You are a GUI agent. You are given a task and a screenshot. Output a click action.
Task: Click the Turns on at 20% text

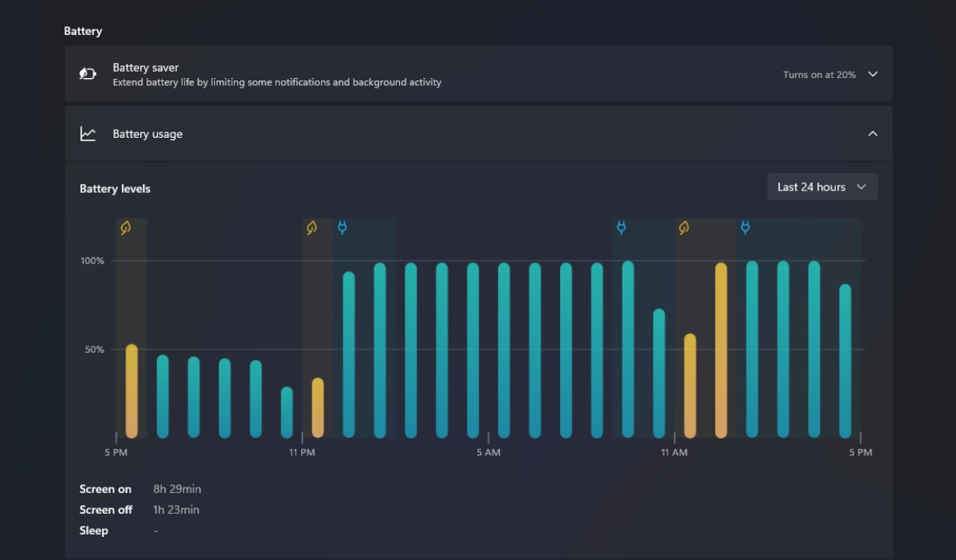coord(819,75)
